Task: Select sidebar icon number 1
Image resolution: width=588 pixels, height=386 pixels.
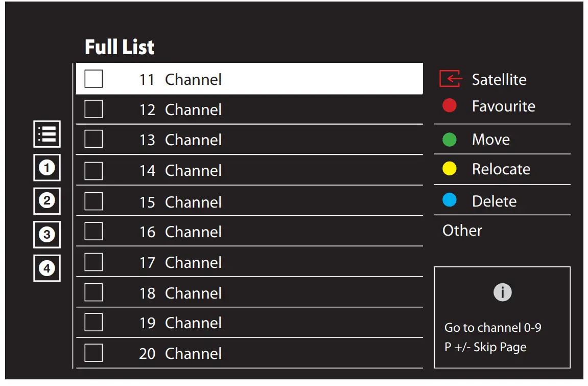Action: tap(46, 168)
